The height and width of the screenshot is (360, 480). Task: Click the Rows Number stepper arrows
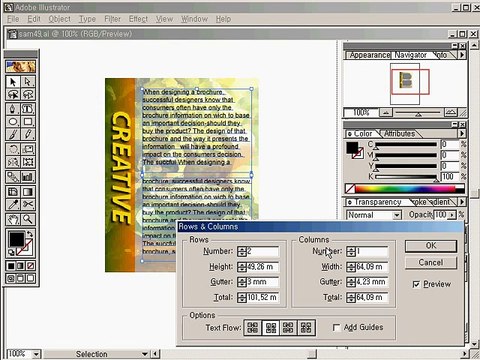[242, 251]
